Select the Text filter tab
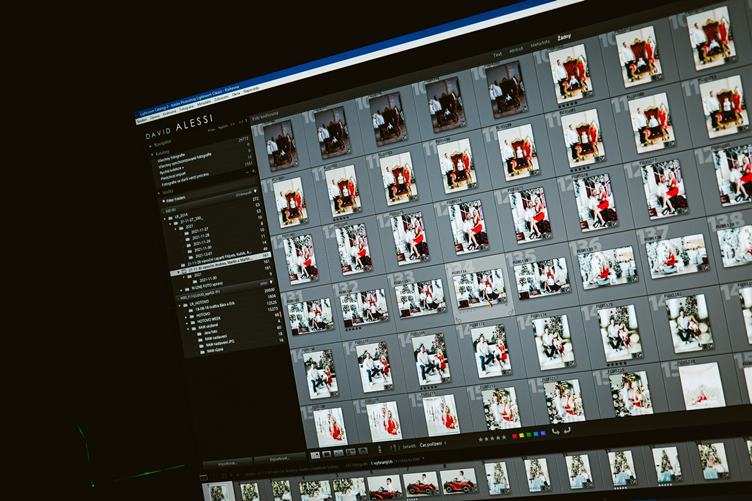 pos(498,54)
